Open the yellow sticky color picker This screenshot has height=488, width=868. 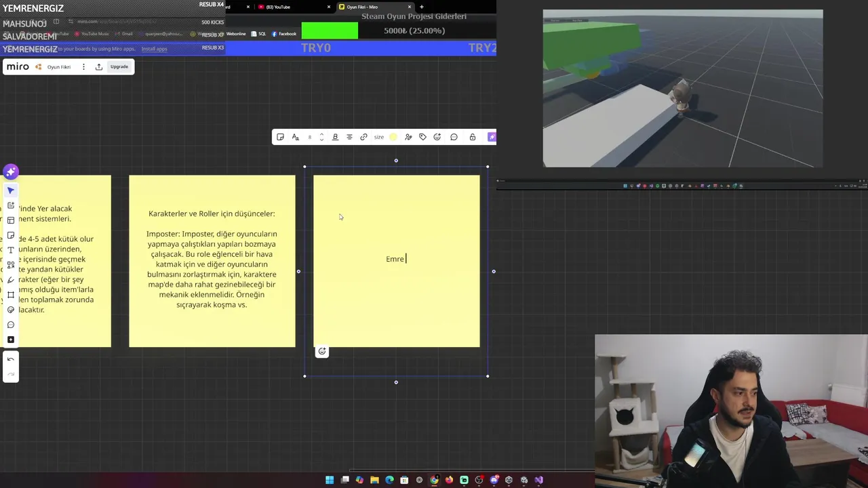[393, 137]
